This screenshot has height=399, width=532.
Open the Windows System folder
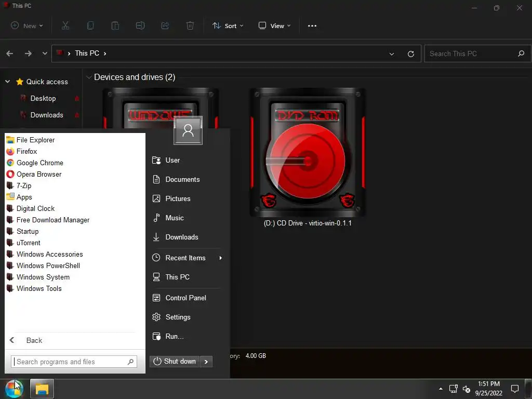pos(38,277)
